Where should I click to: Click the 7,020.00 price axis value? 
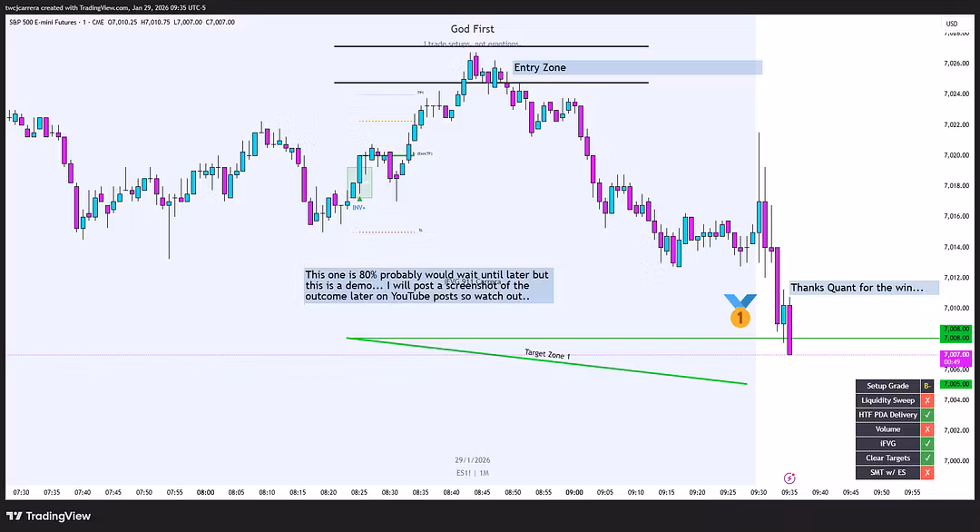click(x=956, y=155)
